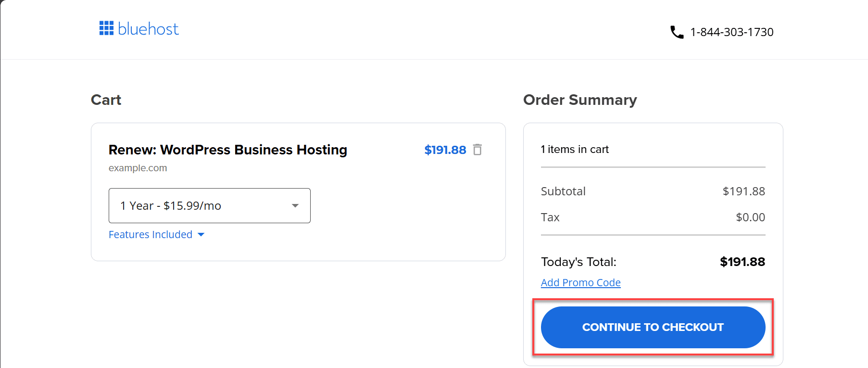
Task: Click the 1-844-303-1730 support phone number
Action: coord(731,32)
